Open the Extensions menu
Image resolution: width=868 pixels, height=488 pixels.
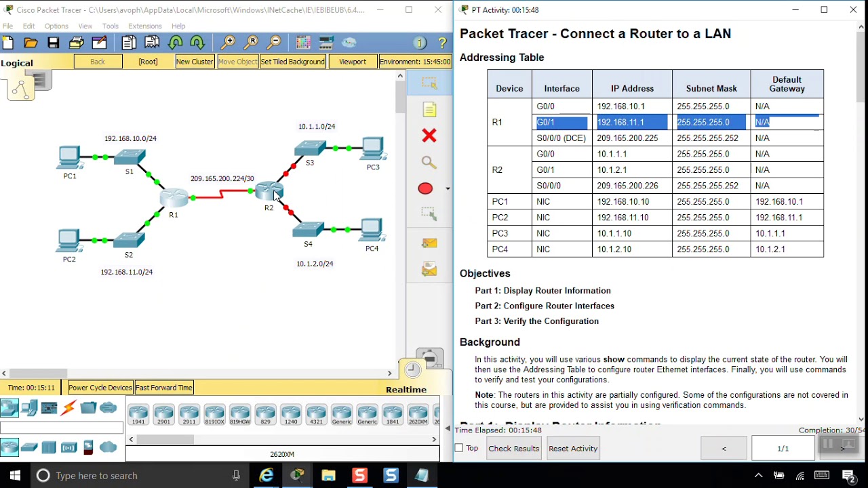pyautogui.click(x=145, y=26)
